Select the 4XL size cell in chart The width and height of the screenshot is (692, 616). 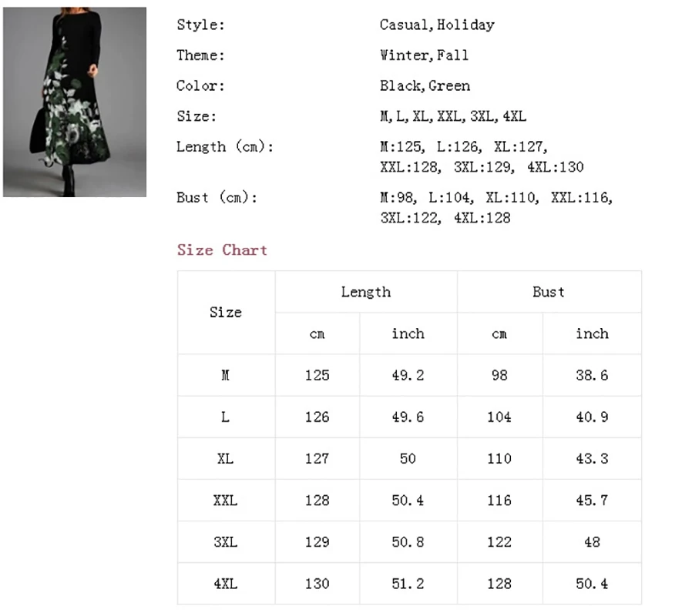point(226,584)
